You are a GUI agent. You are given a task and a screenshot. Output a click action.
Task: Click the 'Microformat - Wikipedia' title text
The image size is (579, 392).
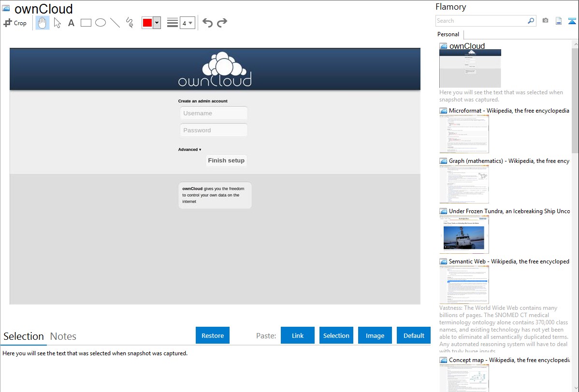point(509,111)
